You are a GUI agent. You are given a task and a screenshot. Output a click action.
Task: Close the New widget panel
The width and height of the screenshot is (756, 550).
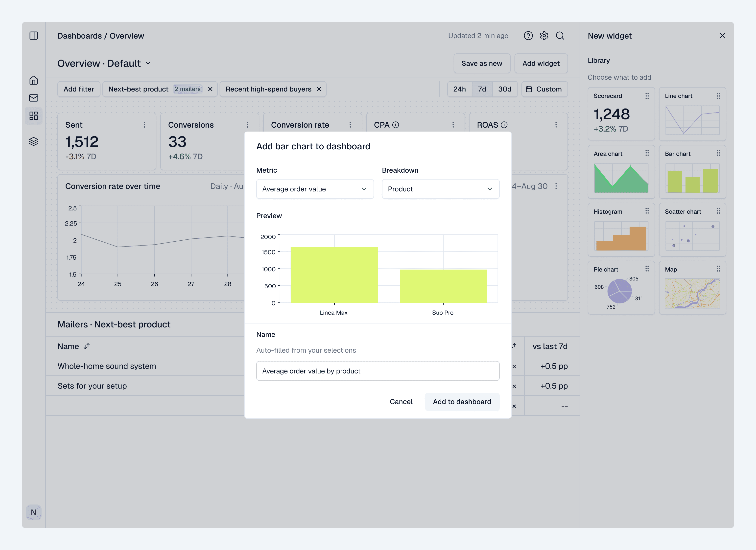pos(722,36)
